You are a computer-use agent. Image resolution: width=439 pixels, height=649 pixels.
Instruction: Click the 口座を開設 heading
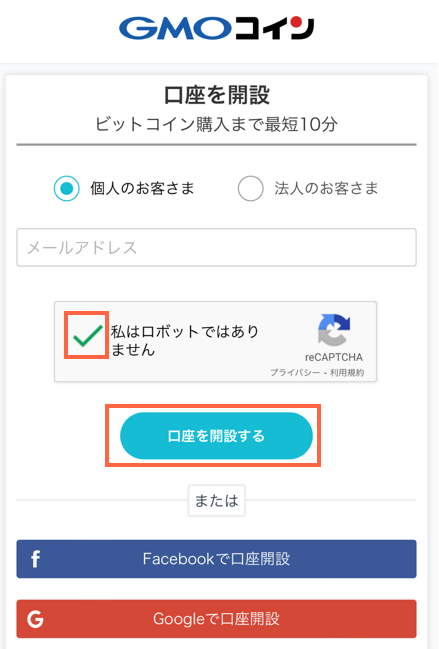coord(217,95)
